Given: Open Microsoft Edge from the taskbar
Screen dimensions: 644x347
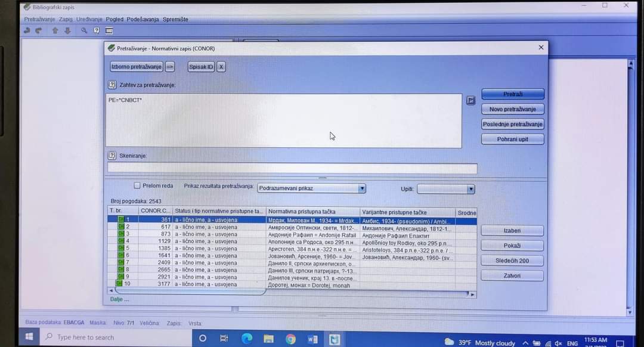Looking at the screenshot, I should click(247, 339).
